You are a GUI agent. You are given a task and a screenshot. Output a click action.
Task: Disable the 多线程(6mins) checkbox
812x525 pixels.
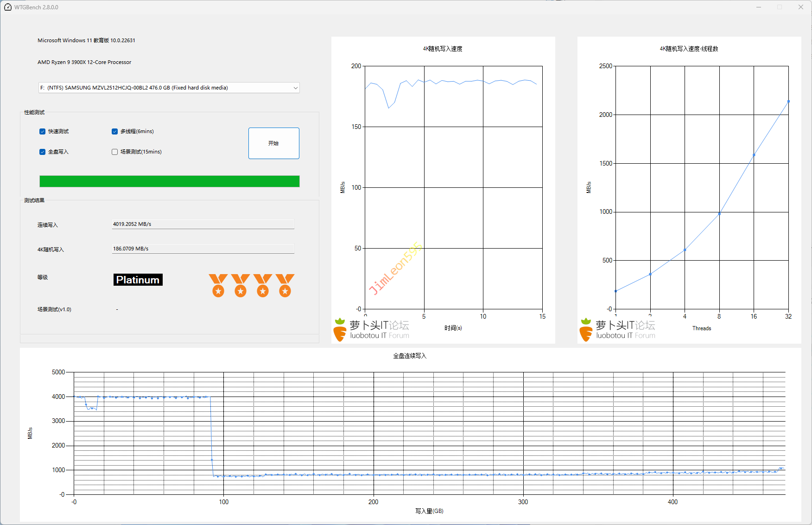point(115,132)
